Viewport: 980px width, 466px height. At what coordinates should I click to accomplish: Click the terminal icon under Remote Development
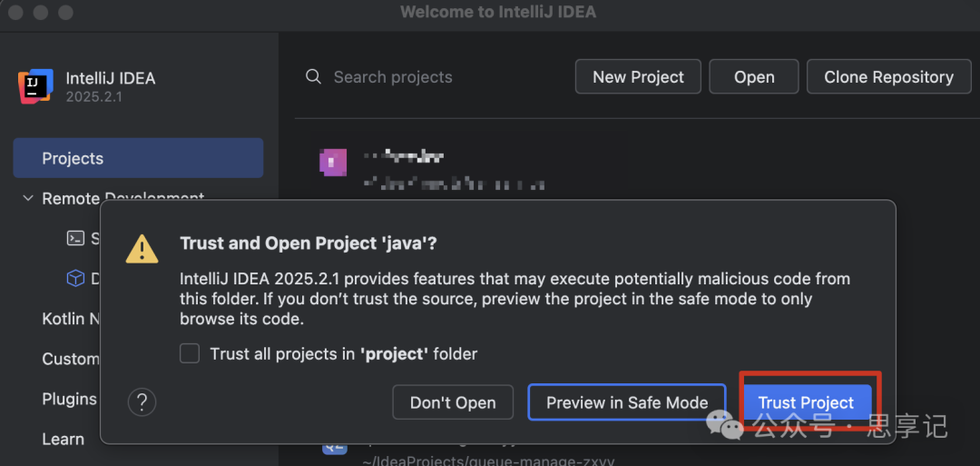(75, 238)
